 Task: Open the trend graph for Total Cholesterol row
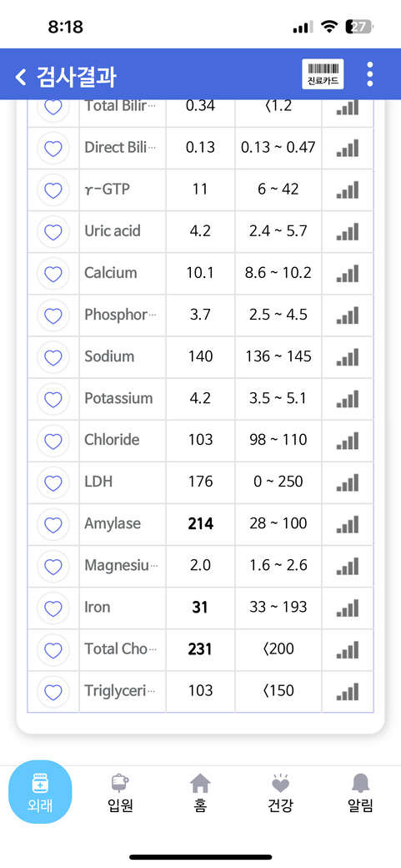(x=348, y=648)
